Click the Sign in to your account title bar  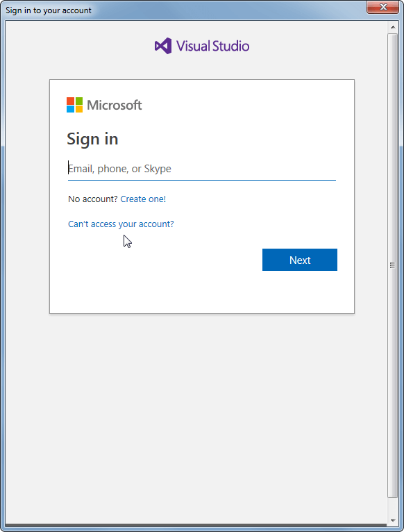pyautogui.click(x=183, y=10)
